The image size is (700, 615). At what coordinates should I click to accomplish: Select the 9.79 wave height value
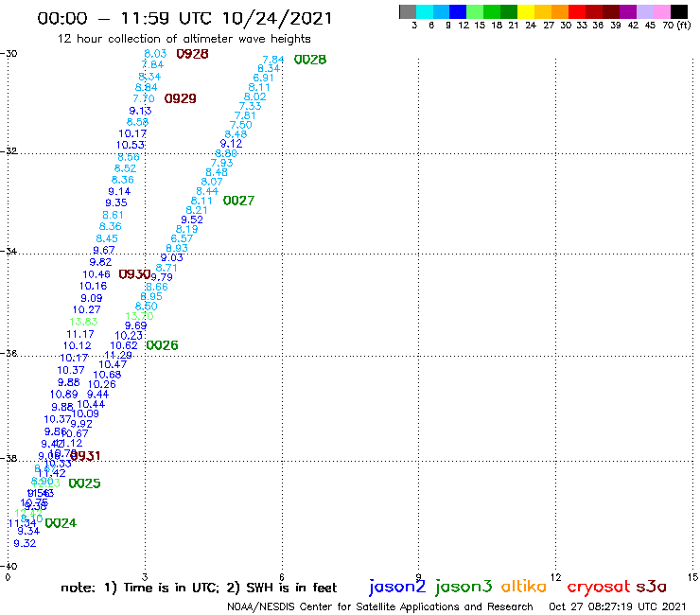click(162, 277)
